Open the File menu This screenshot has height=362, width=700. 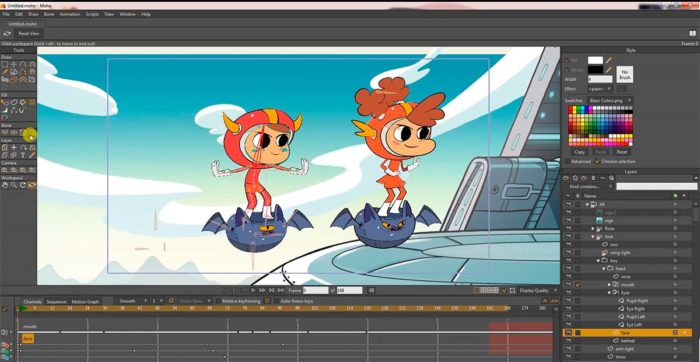click(x=6, y=14)
